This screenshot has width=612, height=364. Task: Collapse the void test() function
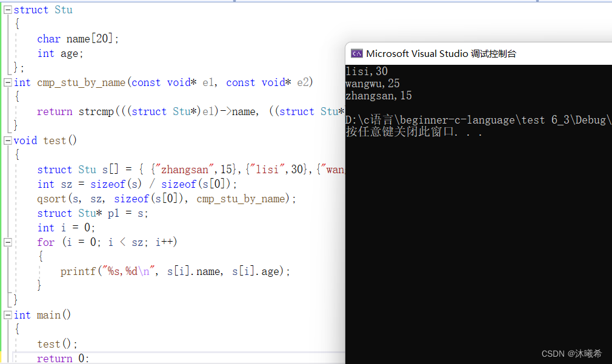[x=7, y=141]
